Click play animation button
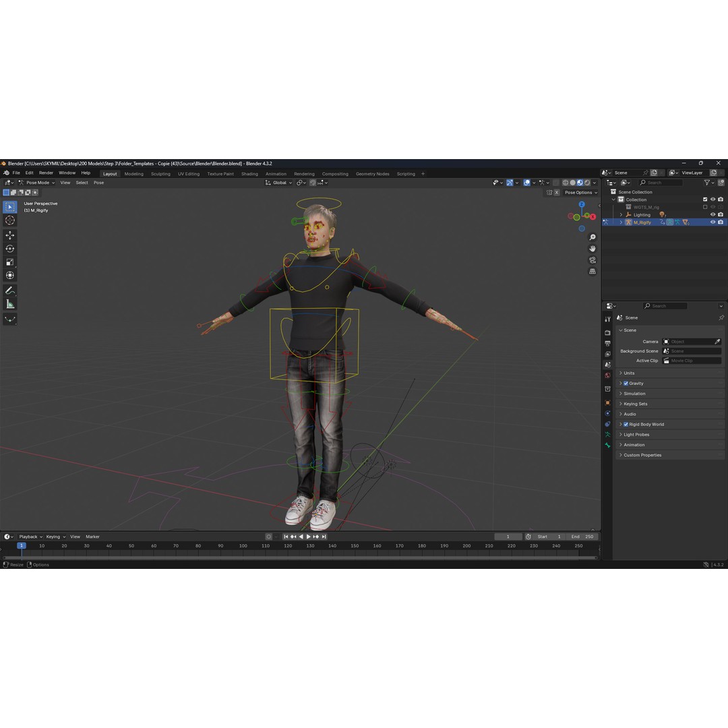The width and height of the screenshot is (728, 728). point(309,537)
